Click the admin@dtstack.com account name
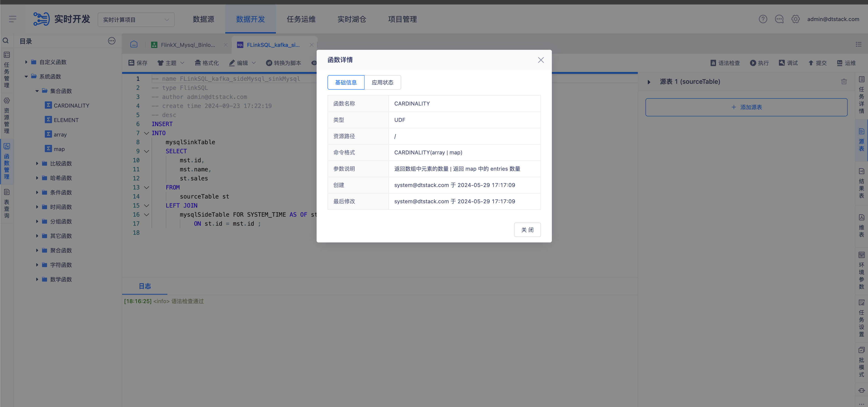 (833, 19)
